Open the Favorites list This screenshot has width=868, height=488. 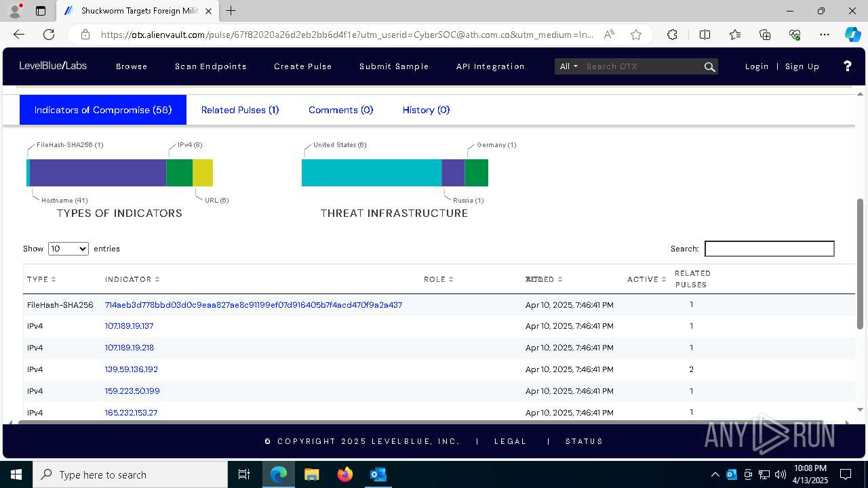[x=735, y=35]
